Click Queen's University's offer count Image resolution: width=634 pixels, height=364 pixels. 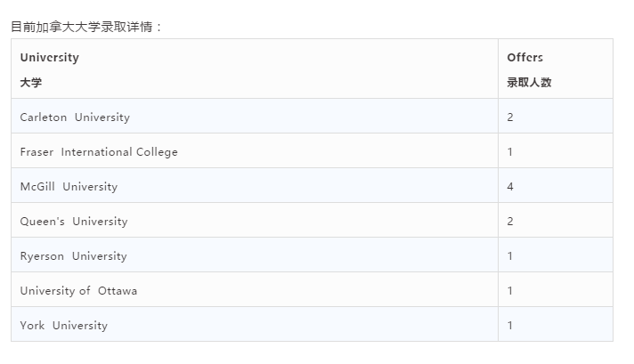point(510,222)
